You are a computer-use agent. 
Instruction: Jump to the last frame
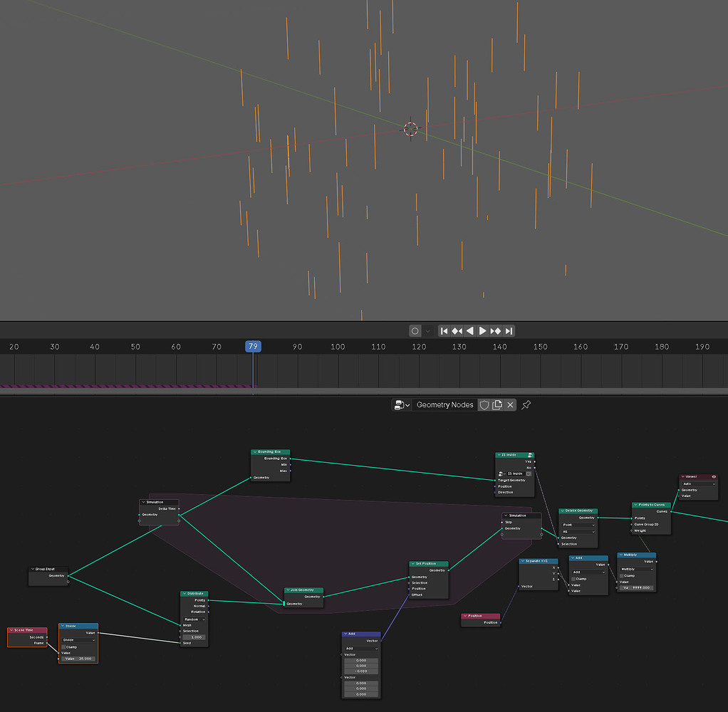click(x=509, y=331)
